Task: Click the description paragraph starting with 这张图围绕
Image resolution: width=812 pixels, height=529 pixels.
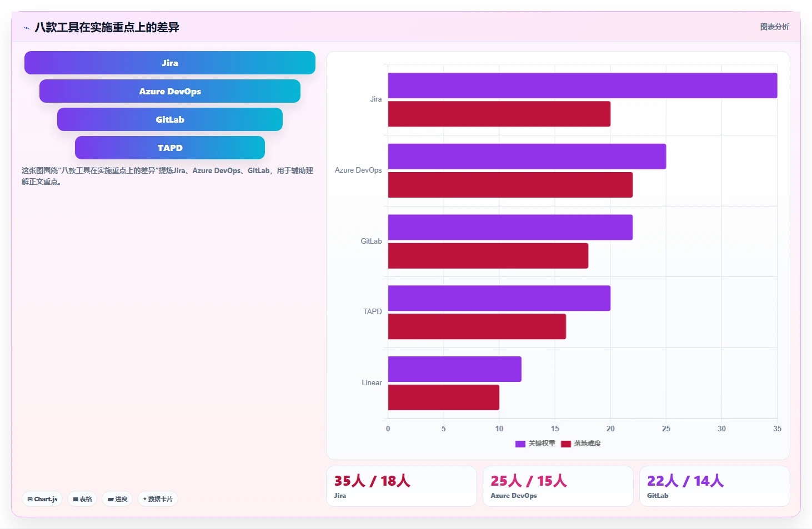Action: 168,176
